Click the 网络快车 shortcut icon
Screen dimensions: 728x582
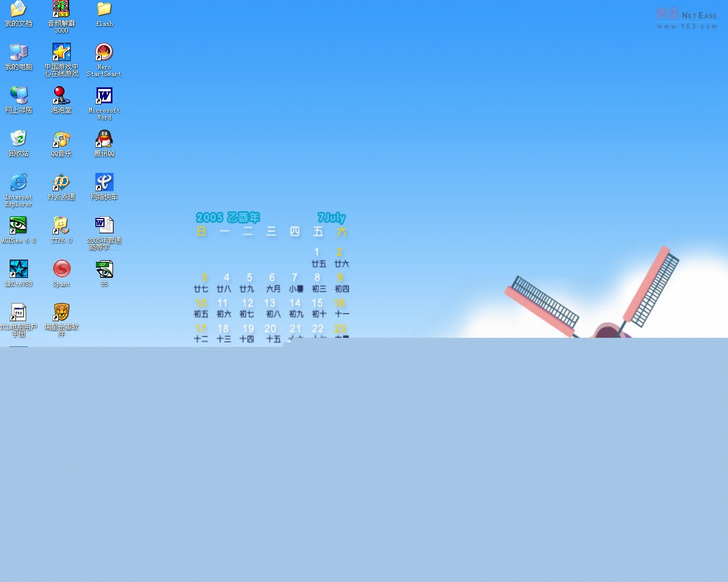pyautogui.click(x=104, y=183)
